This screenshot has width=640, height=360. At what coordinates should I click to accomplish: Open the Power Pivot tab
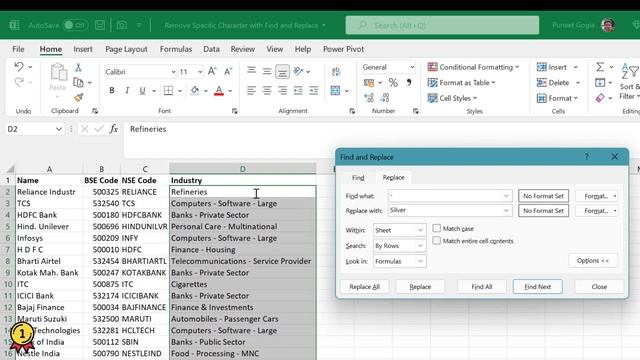click(x=343, y=49)
